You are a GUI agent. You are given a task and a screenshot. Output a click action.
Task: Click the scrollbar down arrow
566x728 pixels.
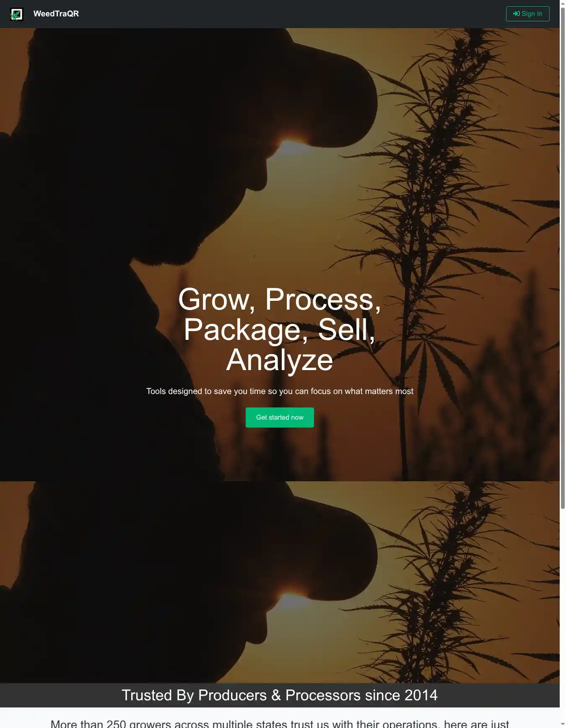coord(563,725)
